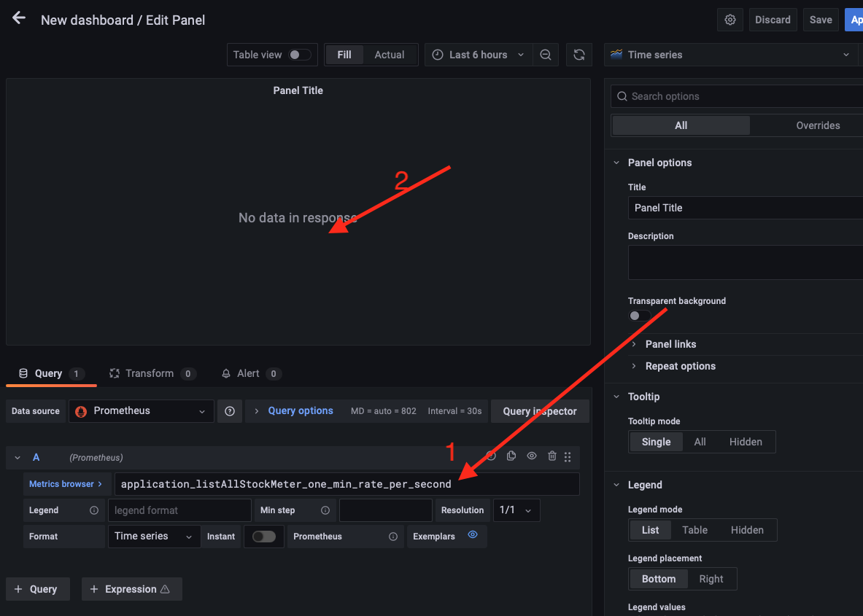Click the Description text area
Screen dimensions: 863x616
(x=746, y=262)
